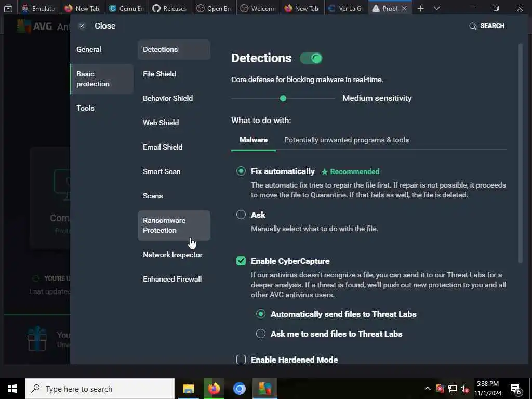532x399 pixels.
Task: Click the settings panel vertical scrollbar
Action: [521, 153]
